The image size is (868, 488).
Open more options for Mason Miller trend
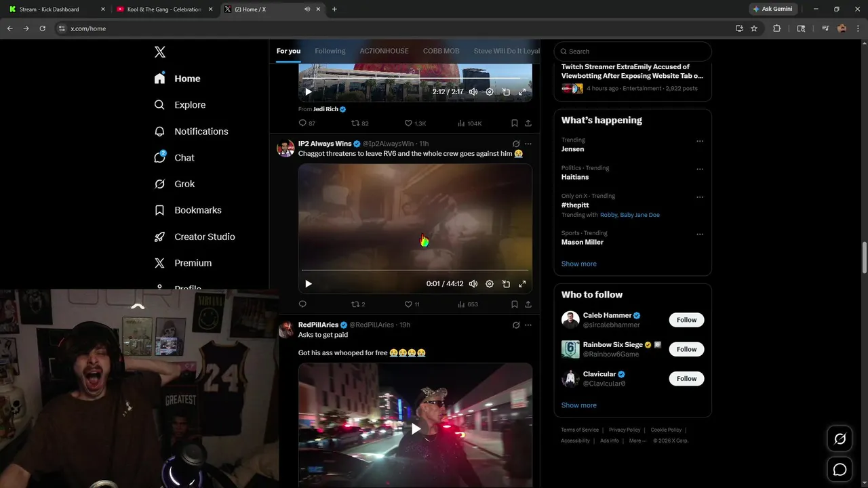click(x=700, y=235)
